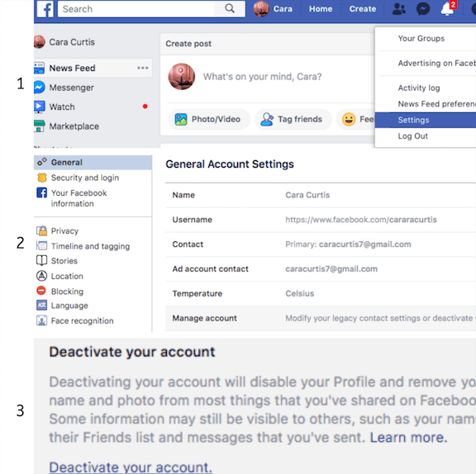The height and width of the screenshot is (474, 476).
Task: Click the News Feed icon
Action: pos(39,68)
